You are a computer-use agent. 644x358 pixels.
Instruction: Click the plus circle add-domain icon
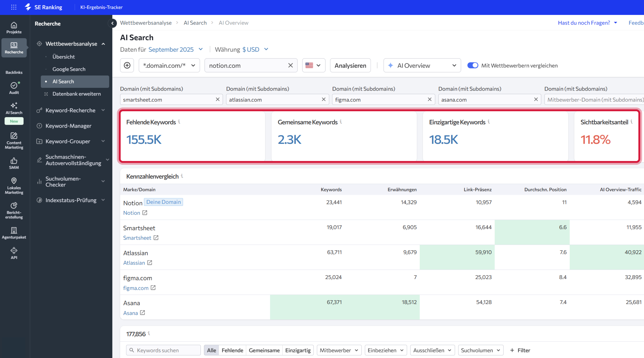[x=127, y=65]
